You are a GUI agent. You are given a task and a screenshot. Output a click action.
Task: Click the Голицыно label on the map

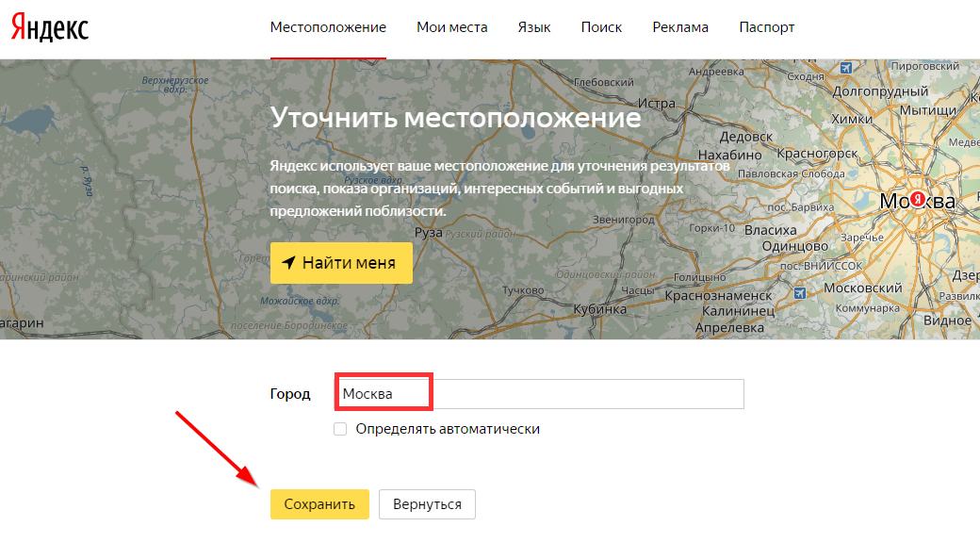click(x=700, y=277)
